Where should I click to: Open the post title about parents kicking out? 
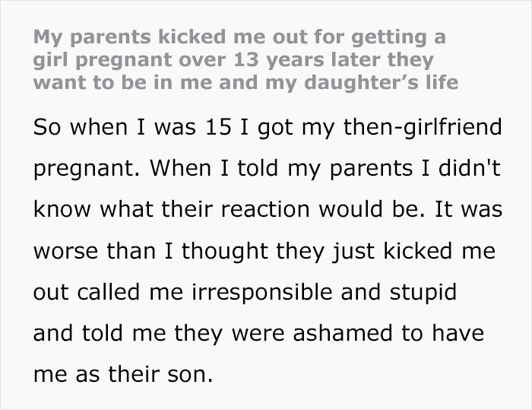[245, 60]
